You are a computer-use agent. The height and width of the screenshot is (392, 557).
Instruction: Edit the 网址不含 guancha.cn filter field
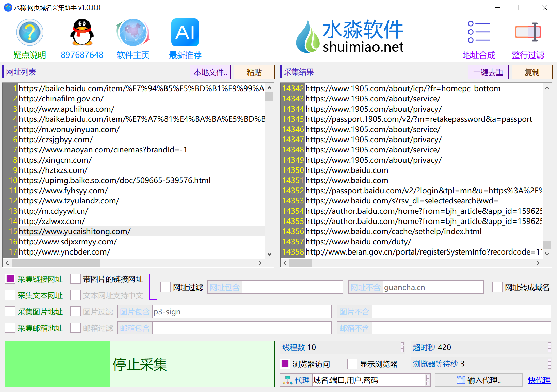click(432, 287)
